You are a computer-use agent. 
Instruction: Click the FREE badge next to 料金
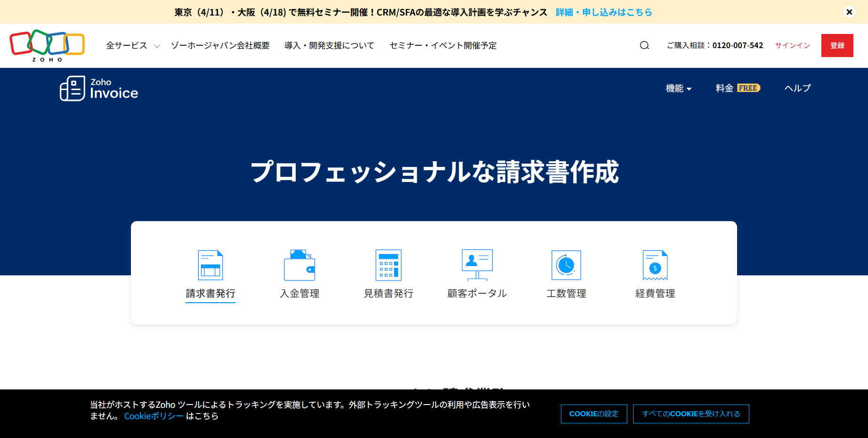(x=748, y=88)
